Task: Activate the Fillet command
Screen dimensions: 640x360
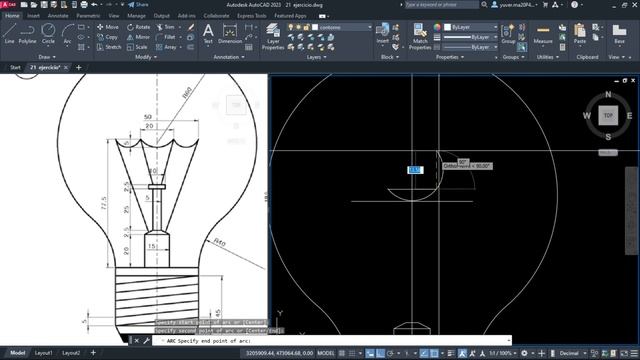Action: [166, 37]
